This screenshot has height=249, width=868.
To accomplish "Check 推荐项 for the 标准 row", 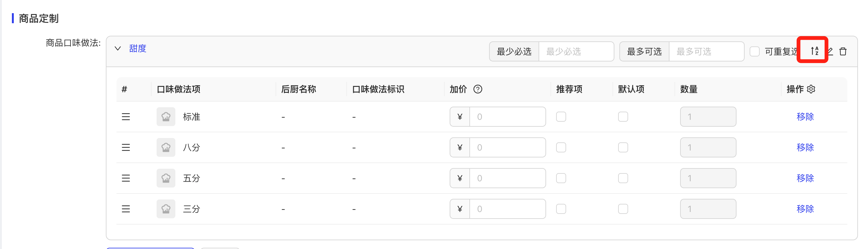I will (561, 117).
